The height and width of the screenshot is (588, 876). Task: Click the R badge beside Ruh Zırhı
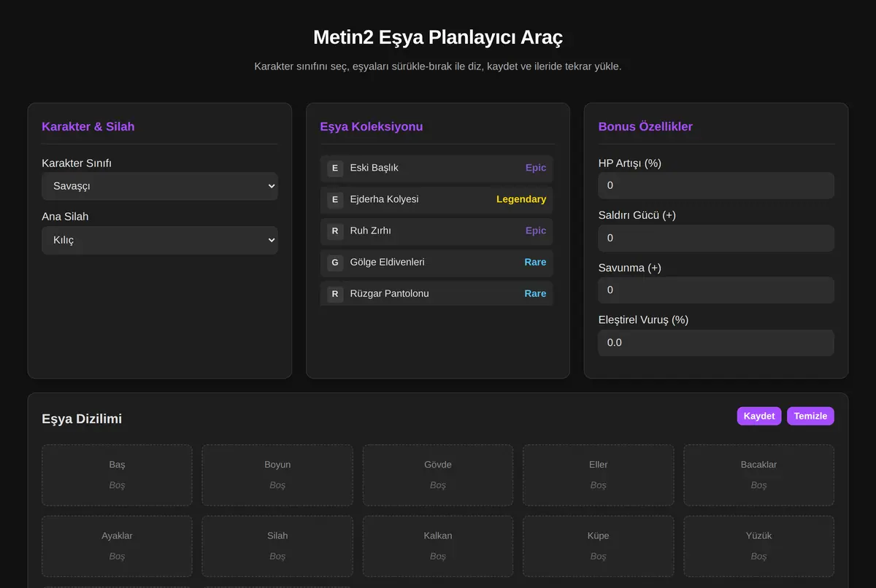[335, 231]
